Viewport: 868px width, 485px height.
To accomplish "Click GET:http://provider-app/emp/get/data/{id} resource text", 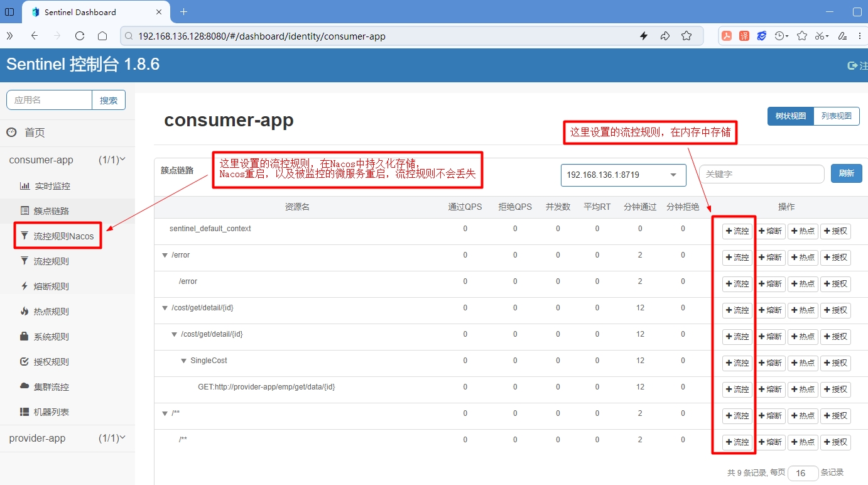I will 266,387.
